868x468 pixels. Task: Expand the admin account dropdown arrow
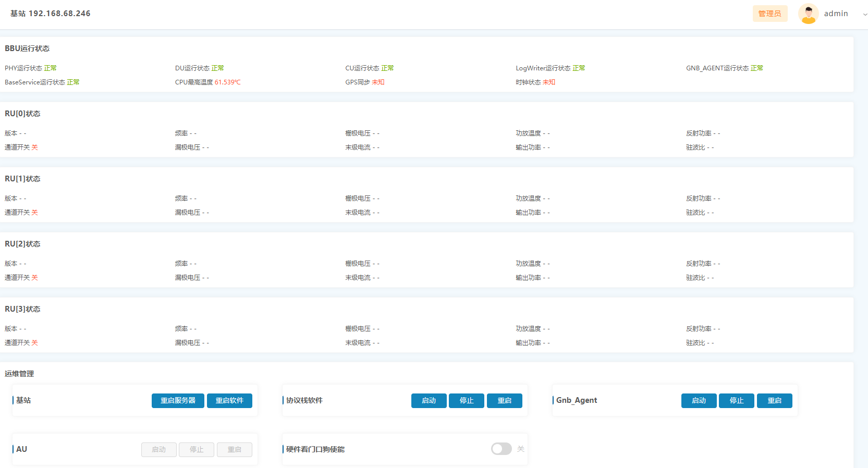click(865, 14)
